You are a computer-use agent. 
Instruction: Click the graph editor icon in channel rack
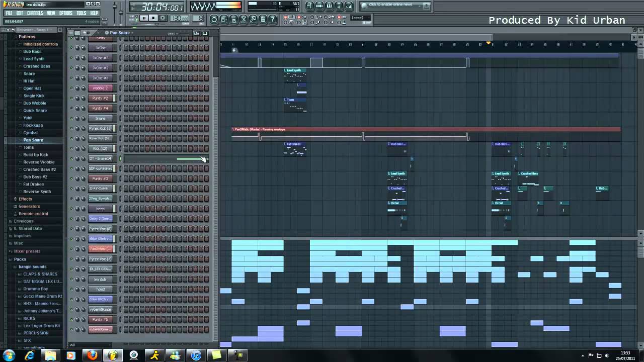point(196,33)
